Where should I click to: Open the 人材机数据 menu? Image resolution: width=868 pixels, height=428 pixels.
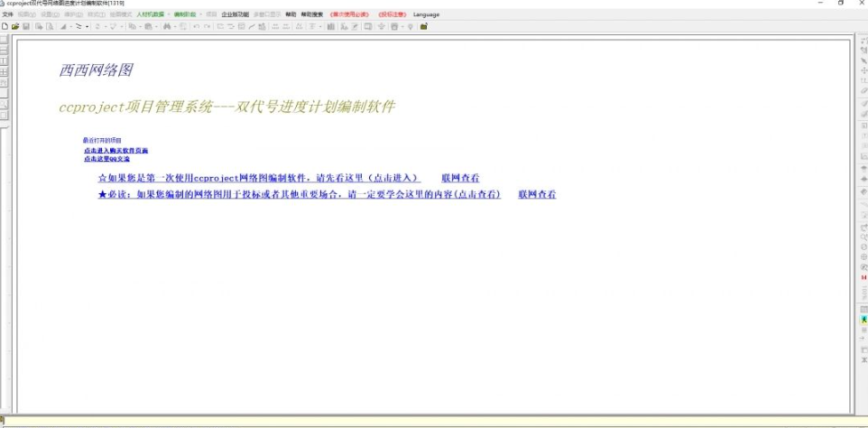pos(150,14)
